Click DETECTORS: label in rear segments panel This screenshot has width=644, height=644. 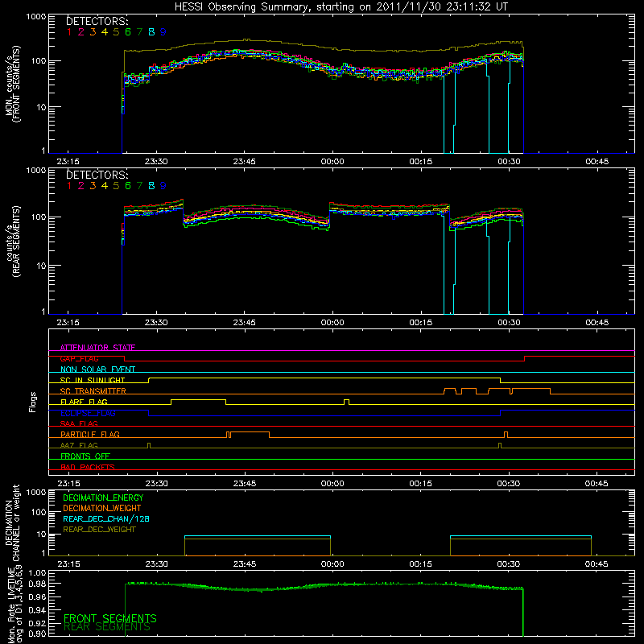pyautogui.click(x=97, y=175)
